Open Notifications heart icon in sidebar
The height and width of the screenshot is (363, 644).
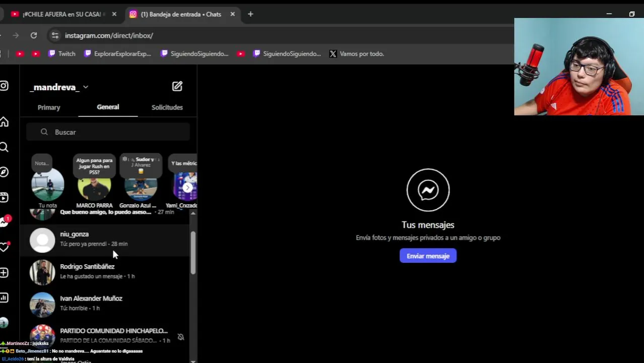click(x=5, y=247)
